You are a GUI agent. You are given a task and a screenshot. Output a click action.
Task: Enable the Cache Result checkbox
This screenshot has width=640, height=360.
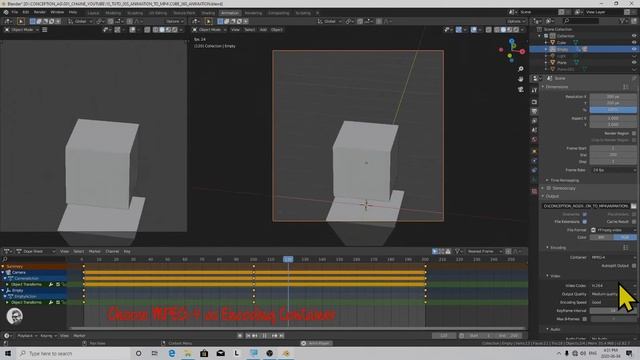click(x=634, y=222)
